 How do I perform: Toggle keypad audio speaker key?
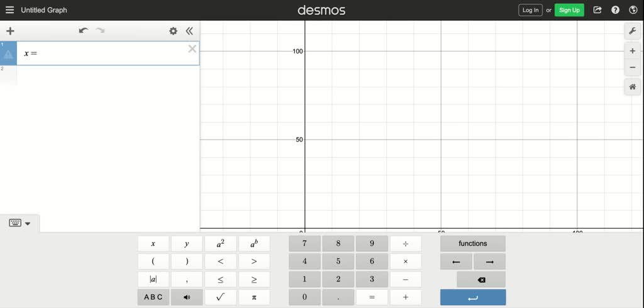[x=187, y=297]
